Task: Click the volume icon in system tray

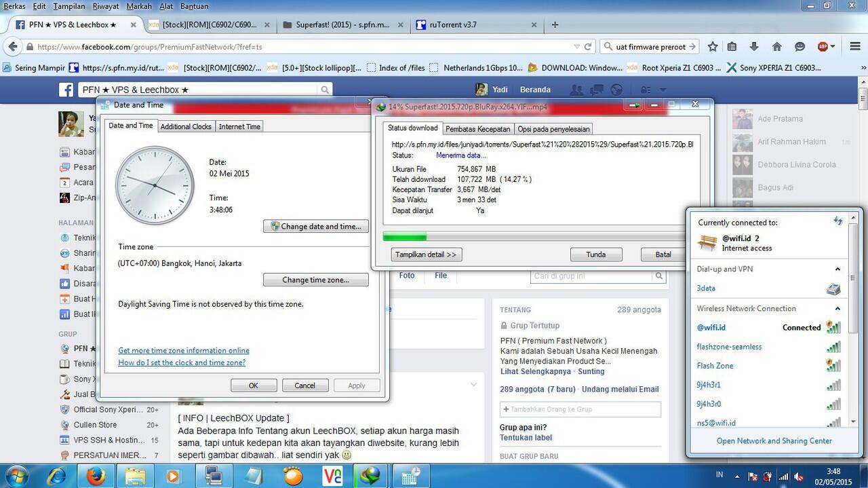Action: point(799,476)
